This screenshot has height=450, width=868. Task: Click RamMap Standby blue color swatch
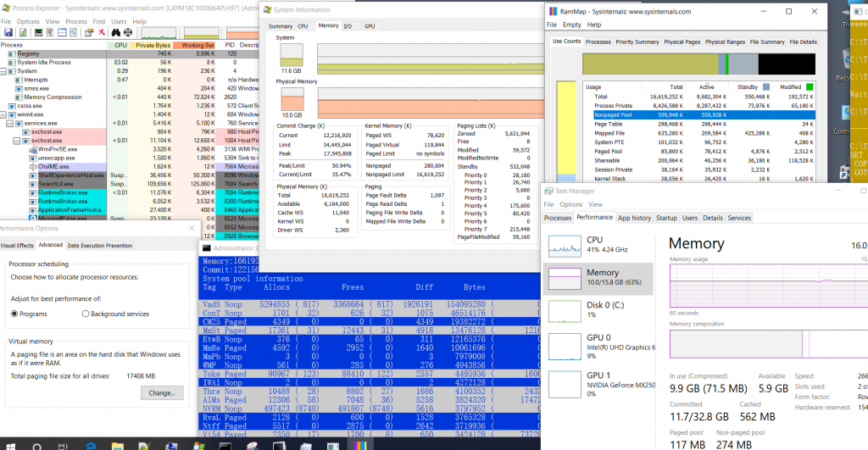[x=766, y=87]
